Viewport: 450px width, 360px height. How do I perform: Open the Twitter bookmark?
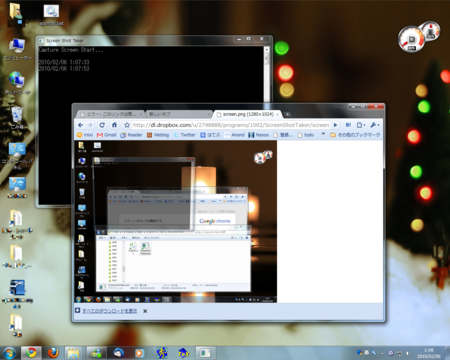tap(185, 135)
